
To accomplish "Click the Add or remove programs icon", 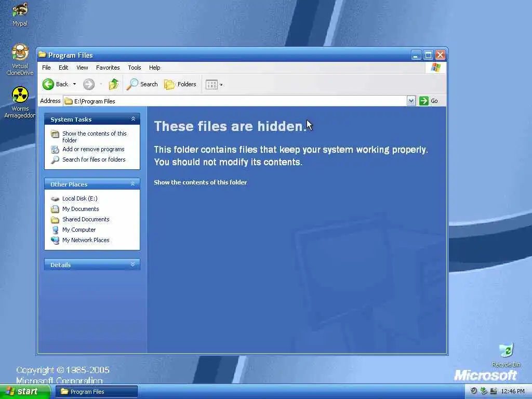I will click(x=55, y=149).
